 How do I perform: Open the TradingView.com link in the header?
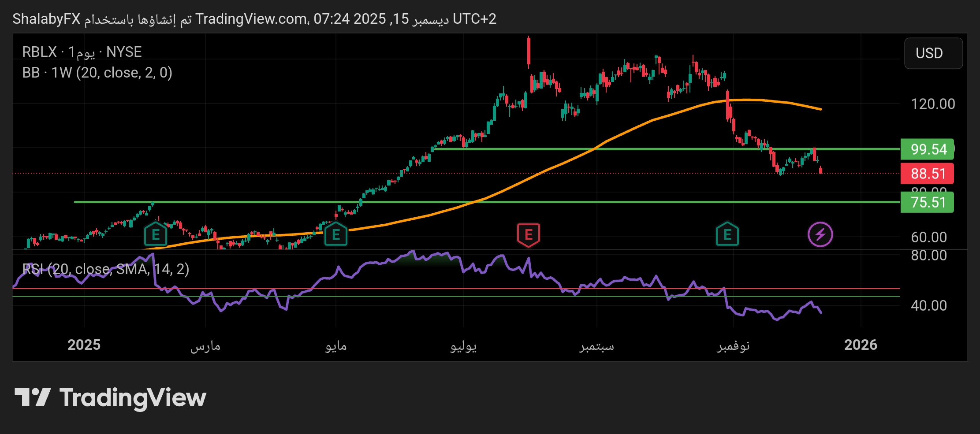tap(251, 19)
